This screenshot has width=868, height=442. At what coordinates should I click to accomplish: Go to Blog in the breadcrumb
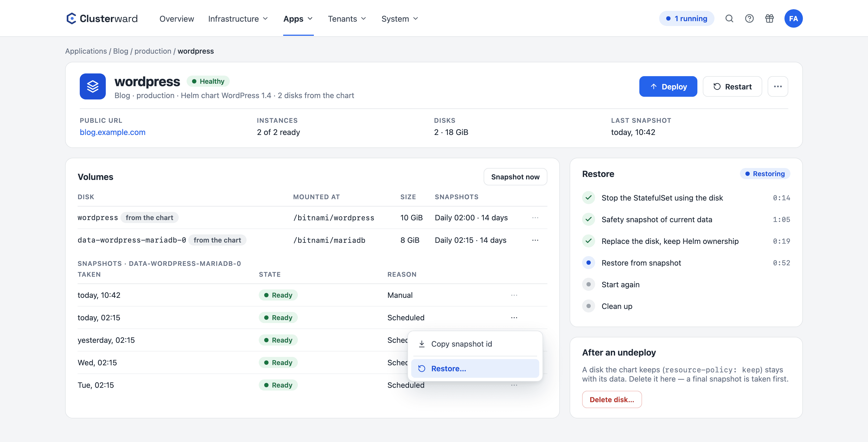121,51
